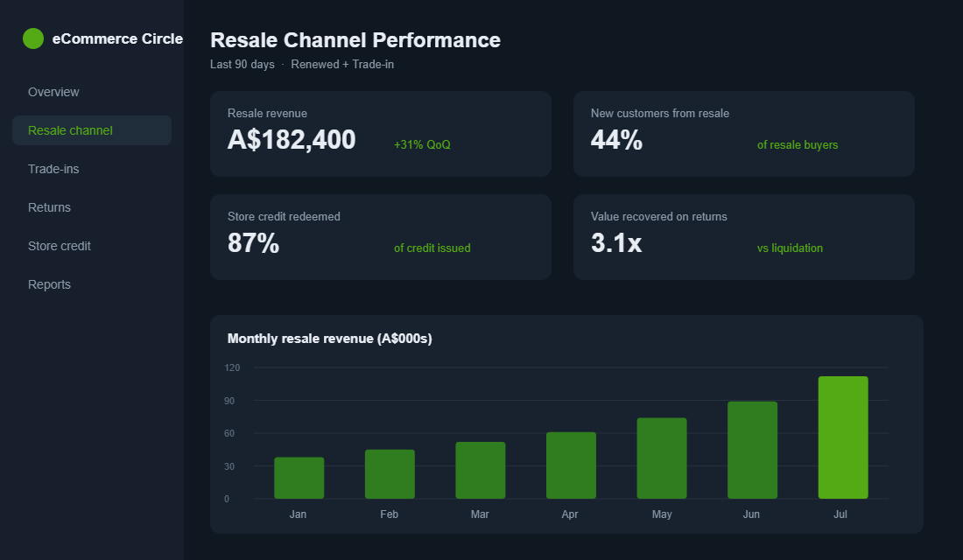The height and width of the screenshot is (560, 963).
Task: Click the 90 y-axis tick label
Action: point(229,401)
